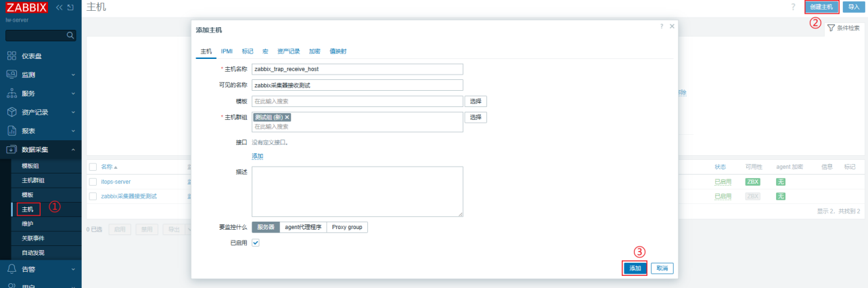Viewport: 868px width, 288px height.
Task: Select agent代理程序 monitoring option
Action: 303,227
